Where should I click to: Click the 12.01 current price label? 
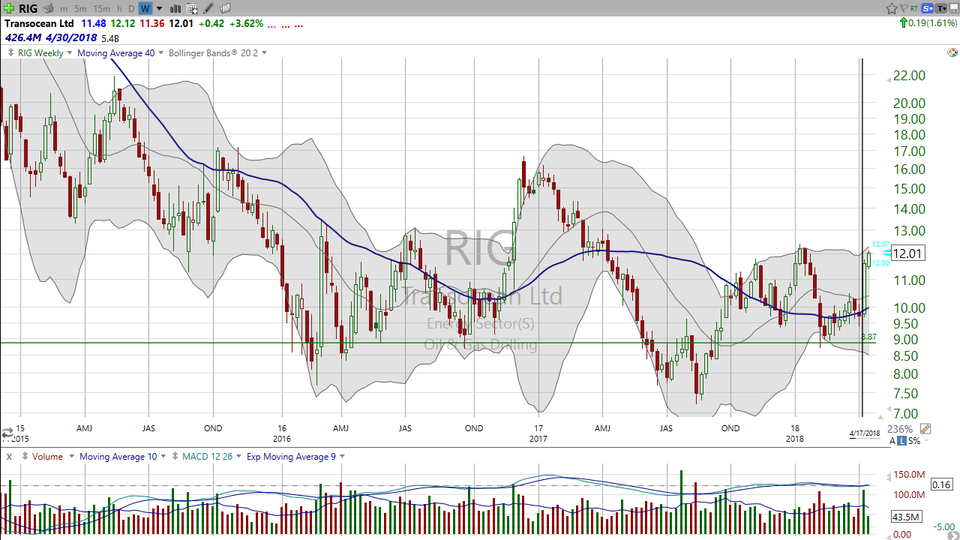[907, 253]
